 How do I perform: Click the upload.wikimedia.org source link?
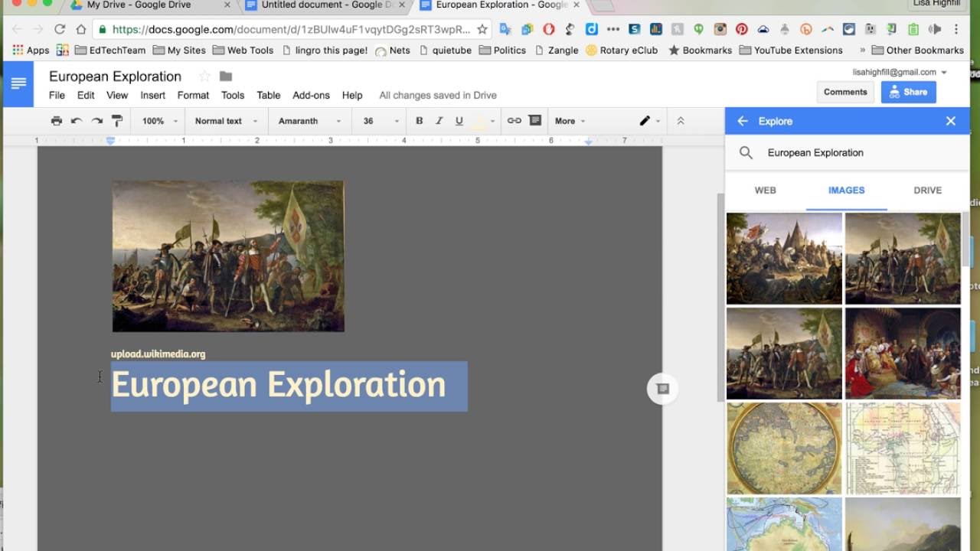click(x=158, y=354)
